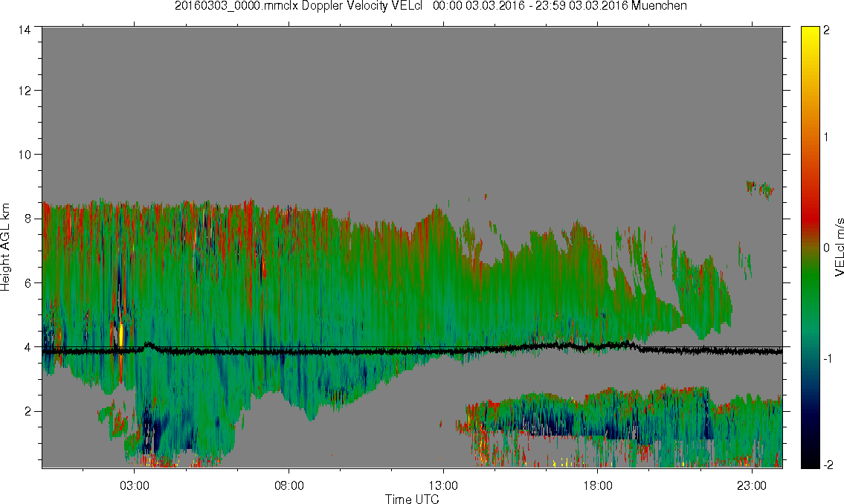Click the yellow top of the colorbar
This screenshot has height=504, width=844.
pos(810,35)
